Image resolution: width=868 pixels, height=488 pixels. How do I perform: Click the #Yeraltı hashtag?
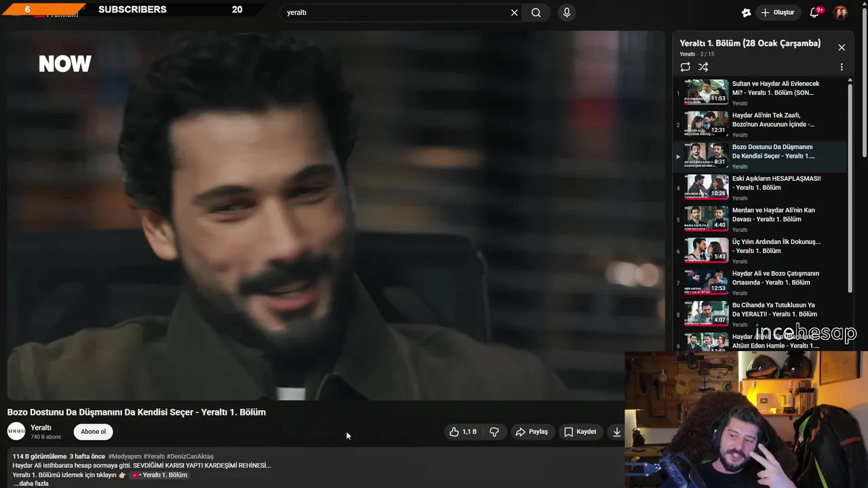click(x=154, y=456)
